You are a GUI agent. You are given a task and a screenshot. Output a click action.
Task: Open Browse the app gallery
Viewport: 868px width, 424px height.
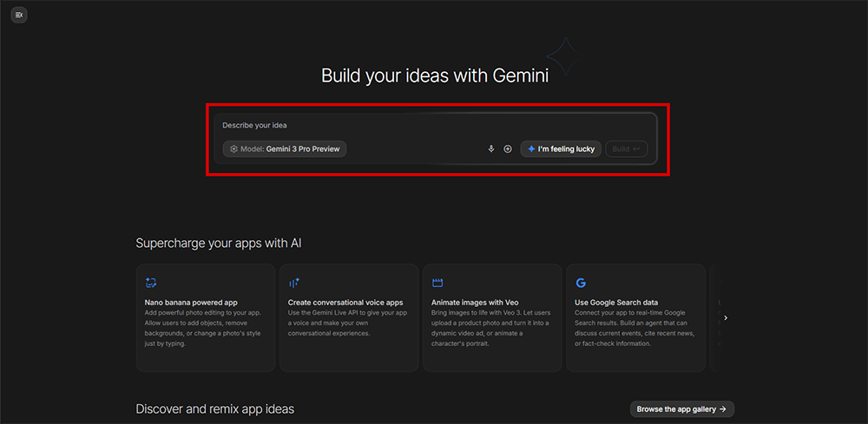[681, 408]
